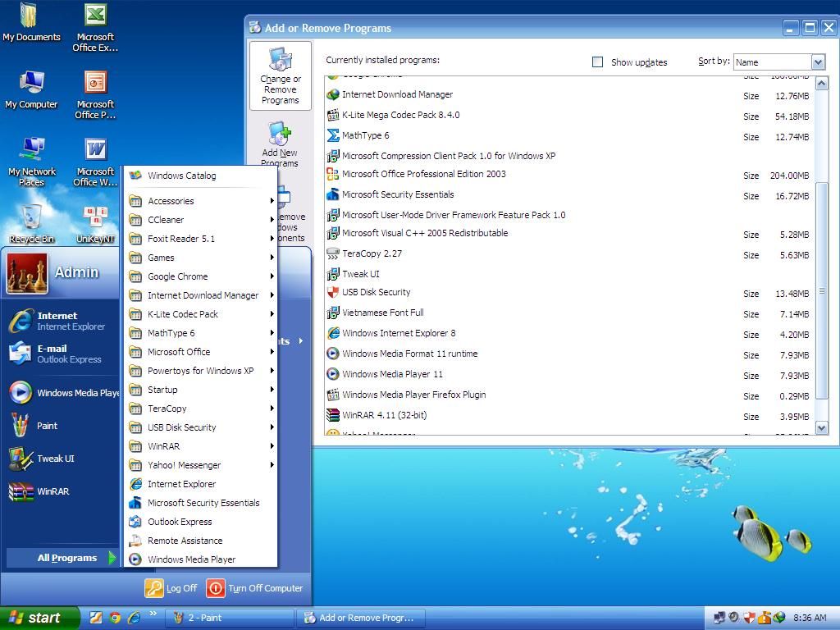Toggle the Show updates checkbox
840x630 pixels.
[x=597, y=62]
